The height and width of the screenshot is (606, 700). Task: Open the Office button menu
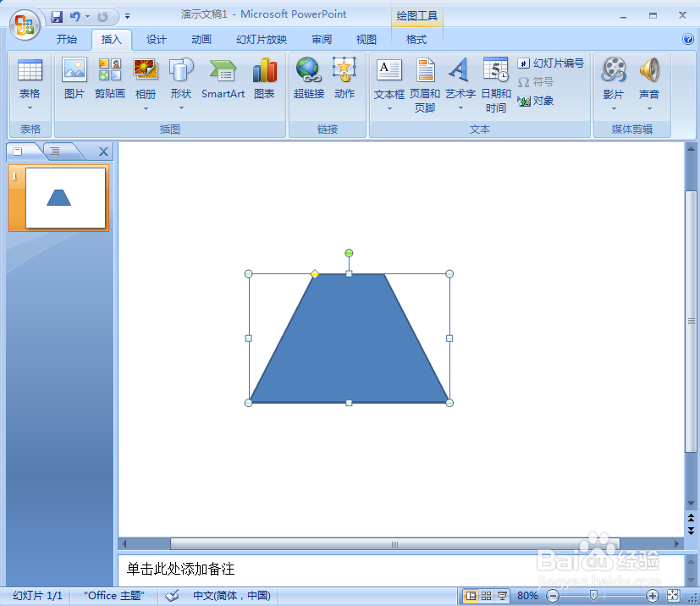click(x=25, y=24)
